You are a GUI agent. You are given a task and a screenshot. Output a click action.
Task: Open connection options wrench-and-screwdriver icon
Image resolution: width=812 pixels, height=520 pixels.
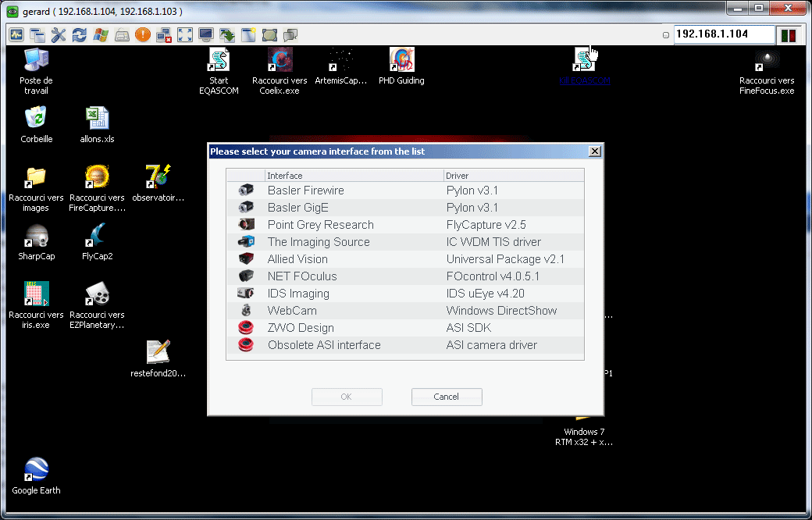59,34
